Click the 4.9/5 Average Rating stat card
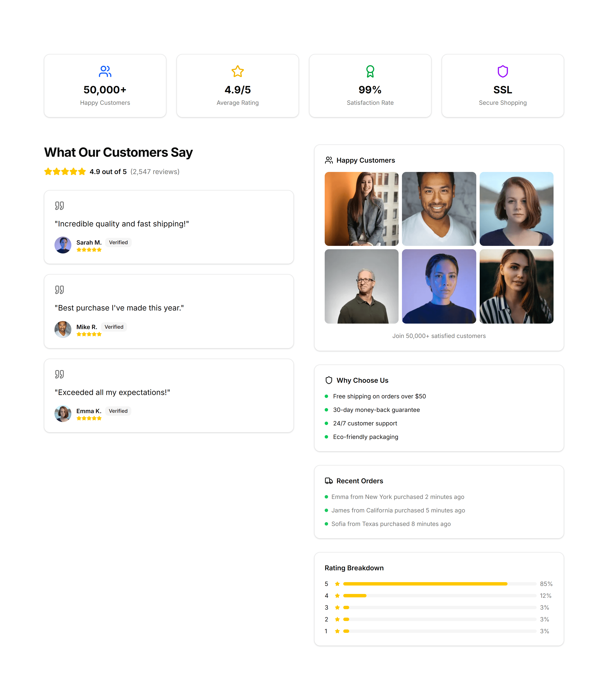Image resolution: width=608 pixels, height=700 pixels. pos(237,86)
